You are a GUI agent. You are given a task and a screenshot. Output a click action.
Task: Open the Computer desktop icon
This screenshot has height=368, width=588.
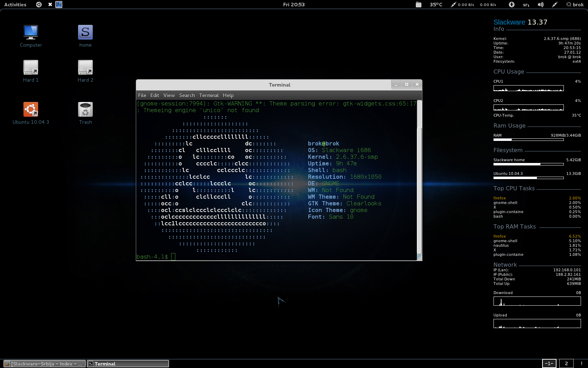click(x=31, y=33)
